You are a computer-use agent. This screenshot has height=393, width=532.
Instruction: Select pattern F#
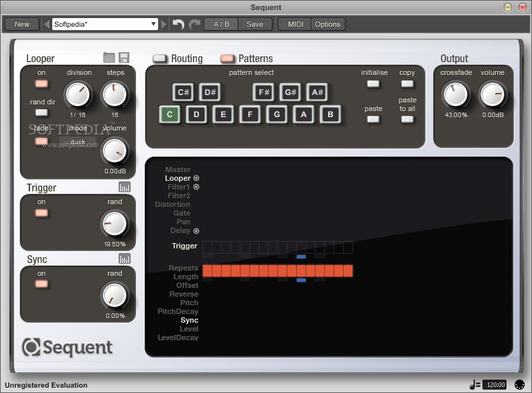click(x=263, y=92)
